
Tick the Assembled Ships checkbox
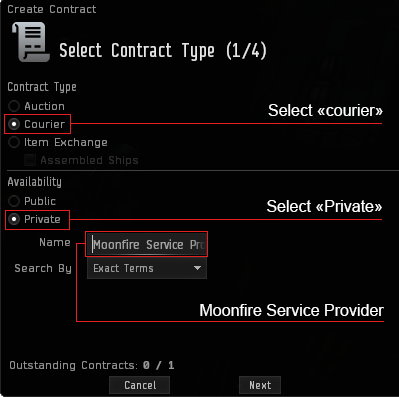click(30, 160)
